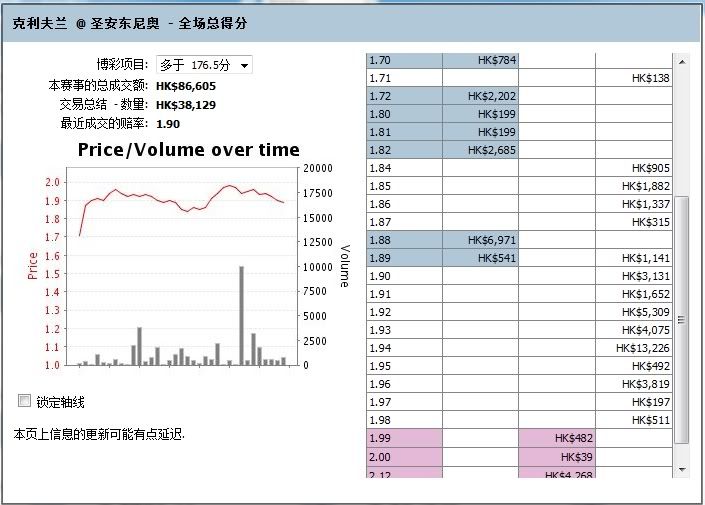
Task: Click the HK$5,309 amount at odds 1.92
Action: [x=634, y=312]
